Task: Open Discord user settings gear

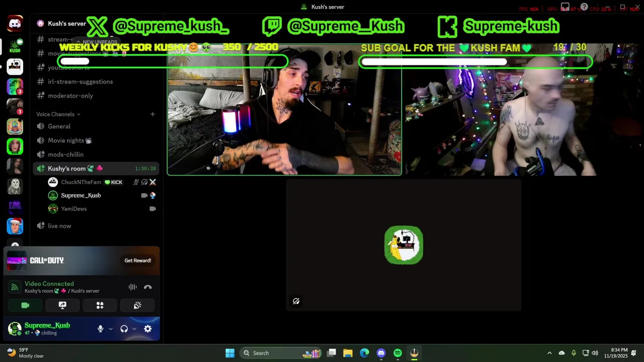Action: 147,329
